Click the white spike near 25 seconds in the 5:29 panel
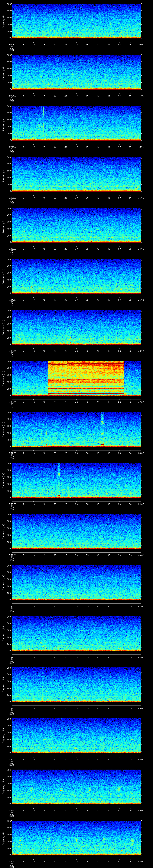This screenshot has height=868, width=153. click(x=67, y=9)
